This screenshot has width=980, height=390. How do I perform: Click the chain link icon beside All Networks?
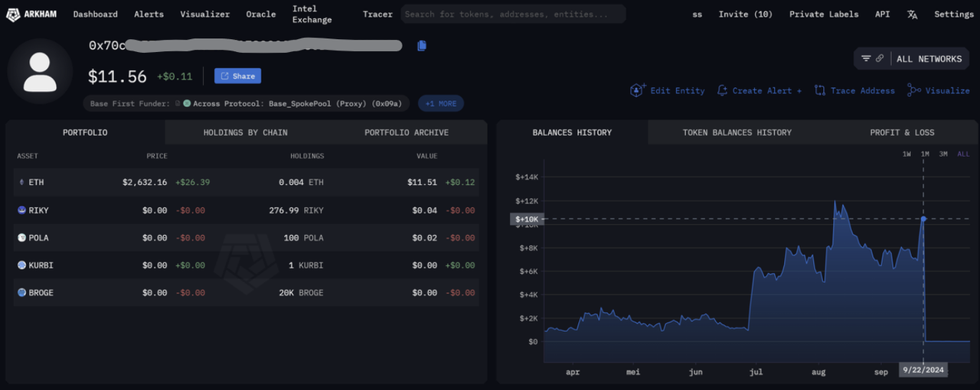coord(880,59)
